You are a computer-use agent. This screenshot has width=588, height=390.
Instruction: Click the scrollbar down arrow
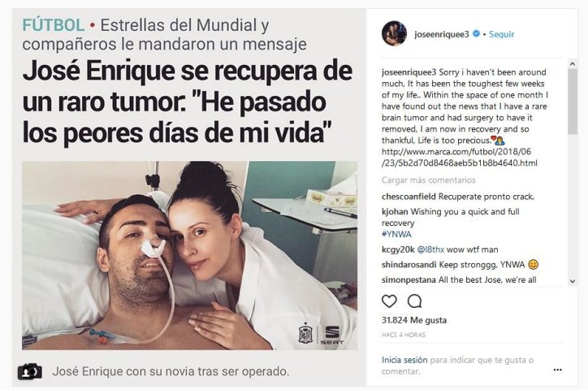click(573, 281)
